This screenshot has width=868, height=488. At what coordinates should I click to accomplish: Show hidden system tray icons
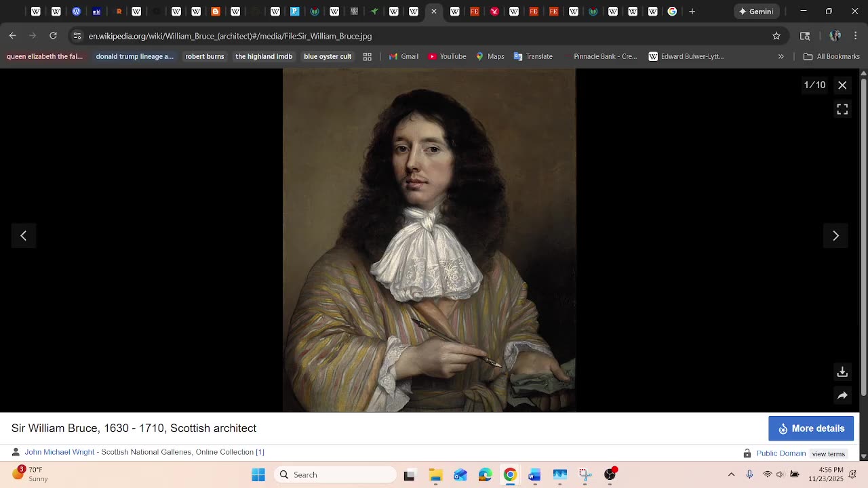pos(731,474)
